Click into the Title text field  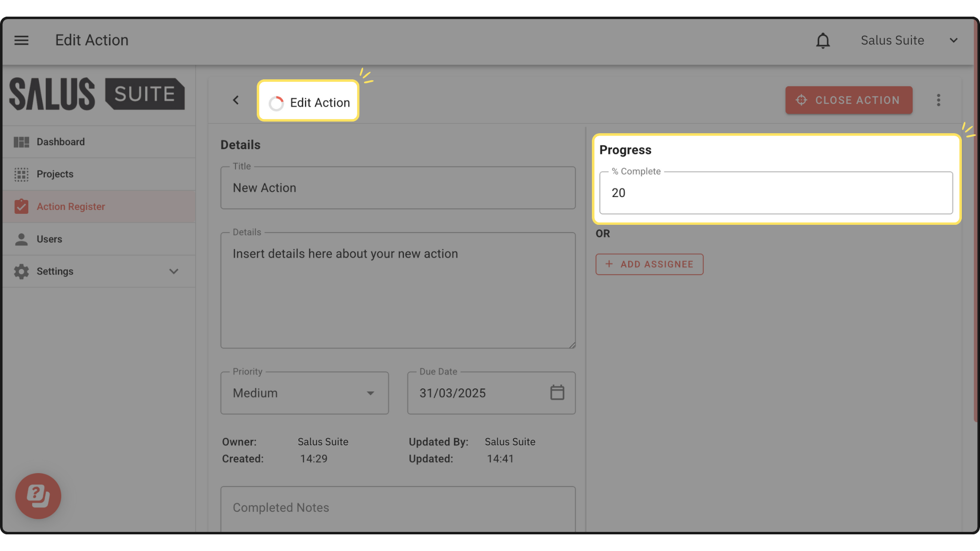[x=397, y=188]
